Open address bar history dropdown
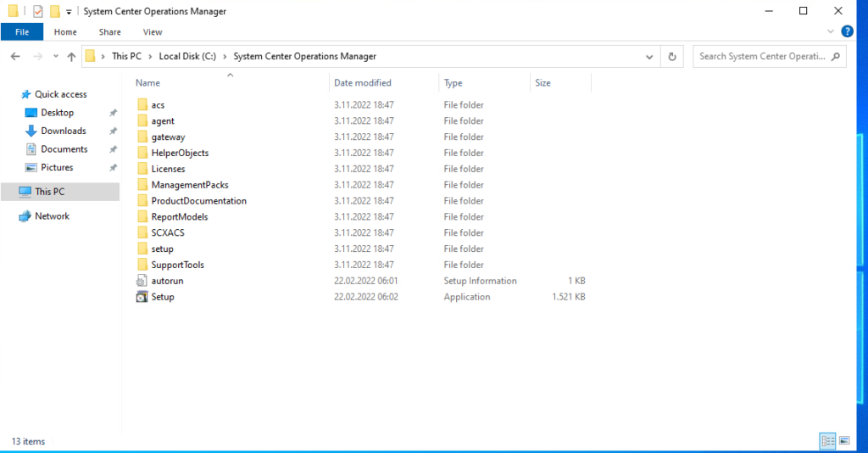The height and width of the screenshot is (453, 868). point(649,57)
